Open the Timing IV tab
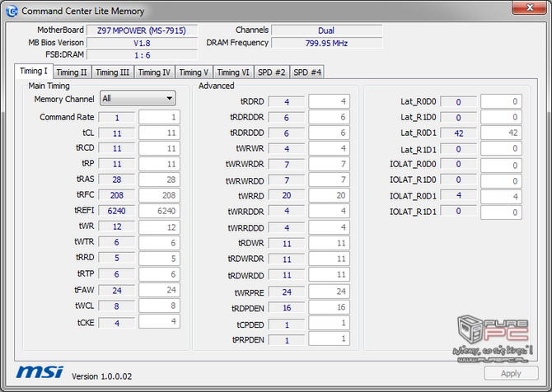 [154, 72]
